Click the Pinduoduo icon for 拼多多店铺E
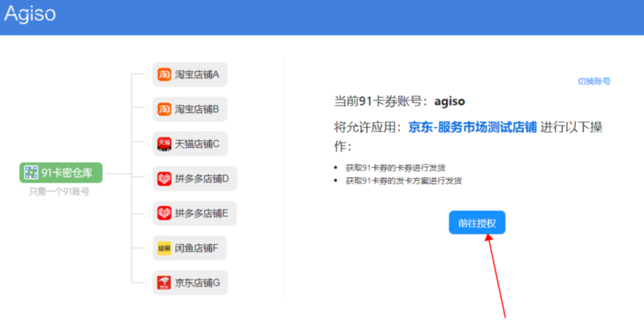This screenshot has width=644, height=323. tap(164, 213)
